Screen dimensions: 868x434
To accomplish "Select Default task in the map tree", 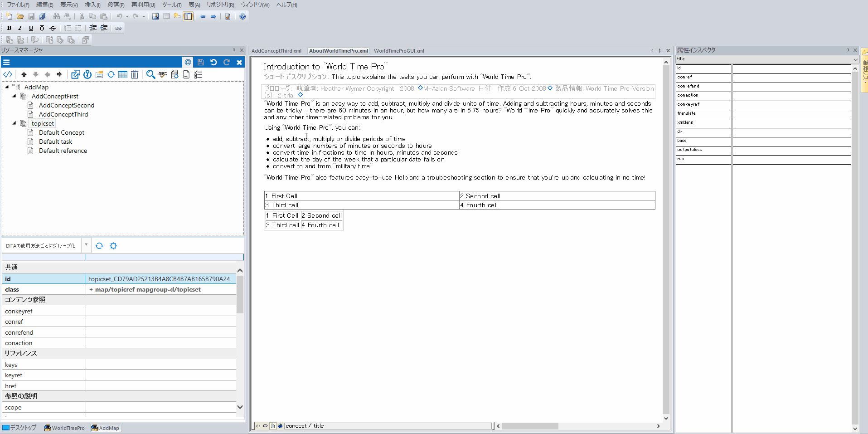I will tap(55, 141).
